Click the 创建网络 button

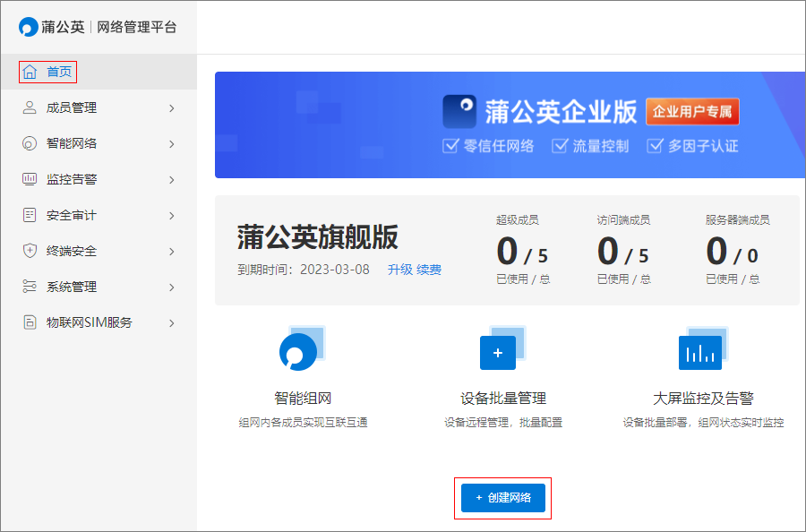(502, 498)
